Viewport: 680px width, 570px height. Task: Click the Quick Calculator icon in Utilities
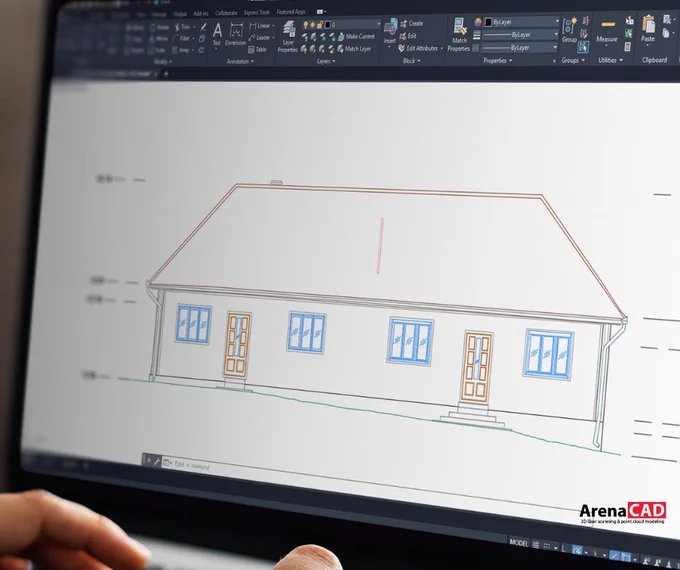click(x=628, y=46)
